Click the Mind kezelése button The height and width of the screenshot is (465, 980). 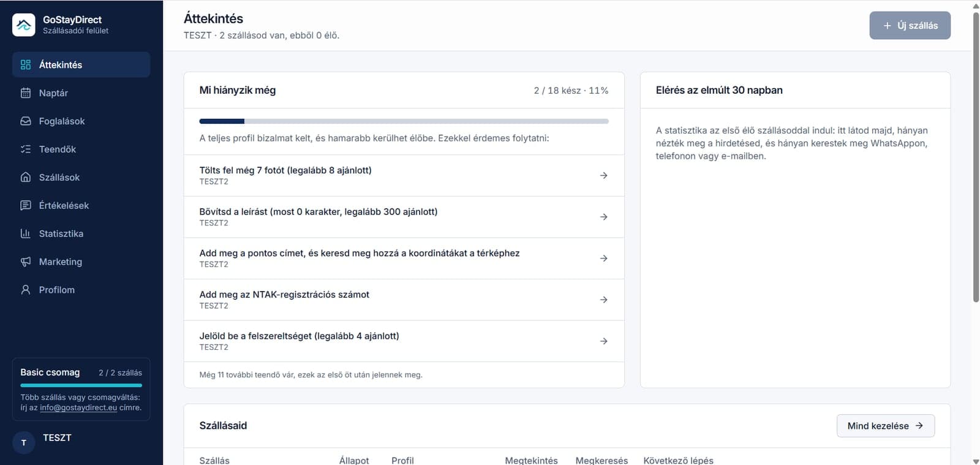click(x=886, y=426)
